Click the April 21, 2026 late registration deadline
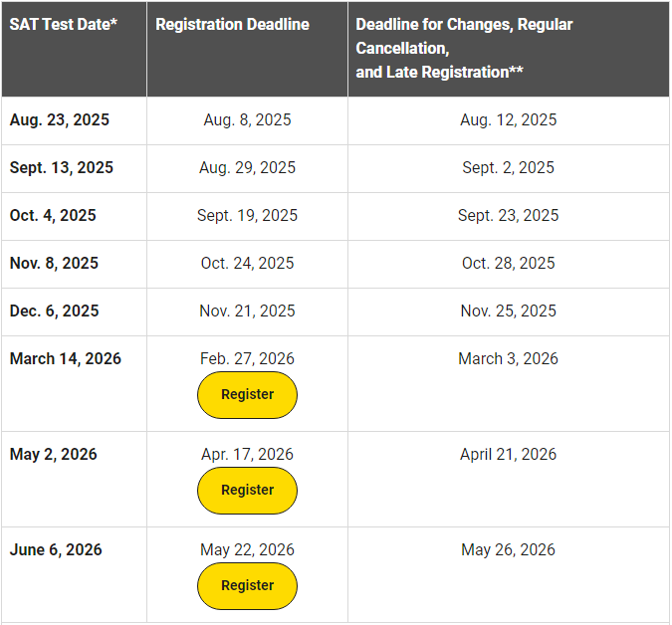The width and height of the screenshot is (672, 625). click(508, 454)
